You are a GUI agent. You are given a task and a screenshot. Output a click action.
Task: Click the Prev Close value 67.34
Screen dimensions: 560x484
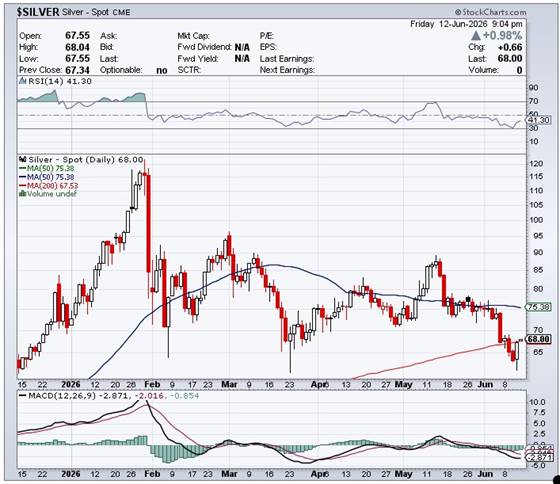(x=77, y=70)
